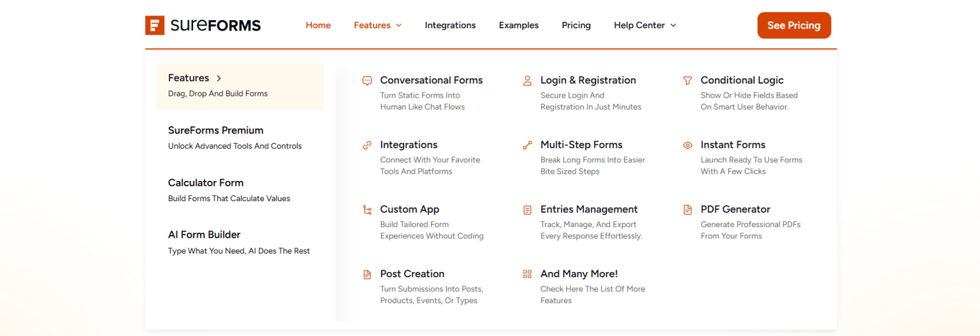980x336 pixels.
Task: Select the Calculator Form panel item
Action: (206, 182)
